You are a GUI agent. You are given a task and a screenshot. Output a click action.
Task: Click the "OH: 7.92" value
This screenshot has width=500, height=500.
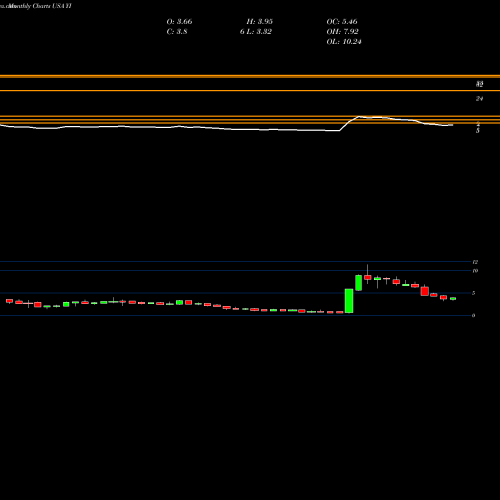point(343,32)
